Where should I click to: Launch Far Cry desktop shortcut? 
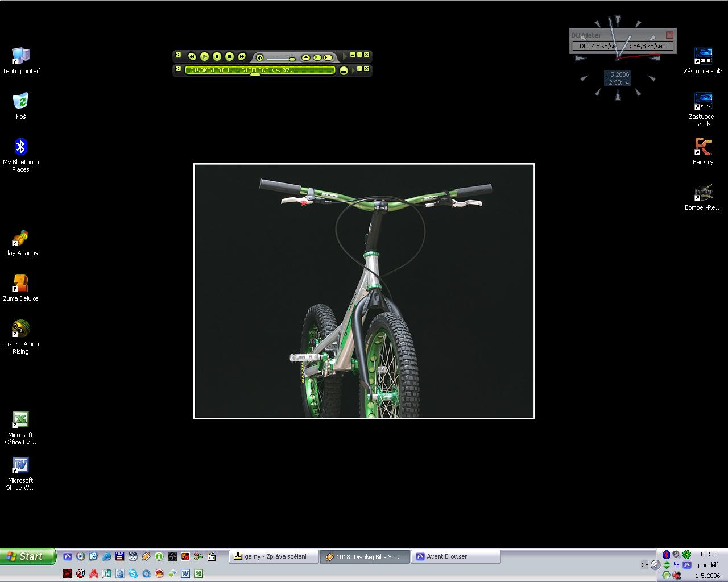704,151
